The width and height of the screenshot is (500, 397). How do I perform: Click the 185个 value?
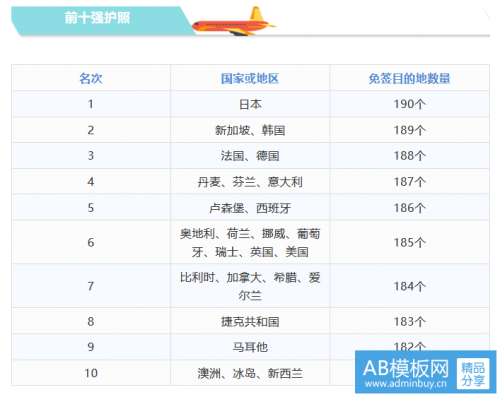point(409,242)
